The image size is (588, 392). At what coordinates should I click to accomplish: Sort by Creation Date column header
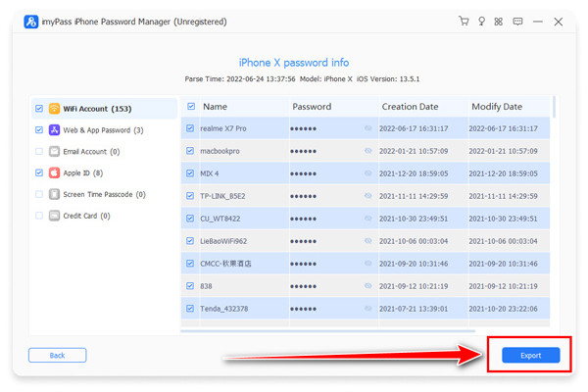412,106
